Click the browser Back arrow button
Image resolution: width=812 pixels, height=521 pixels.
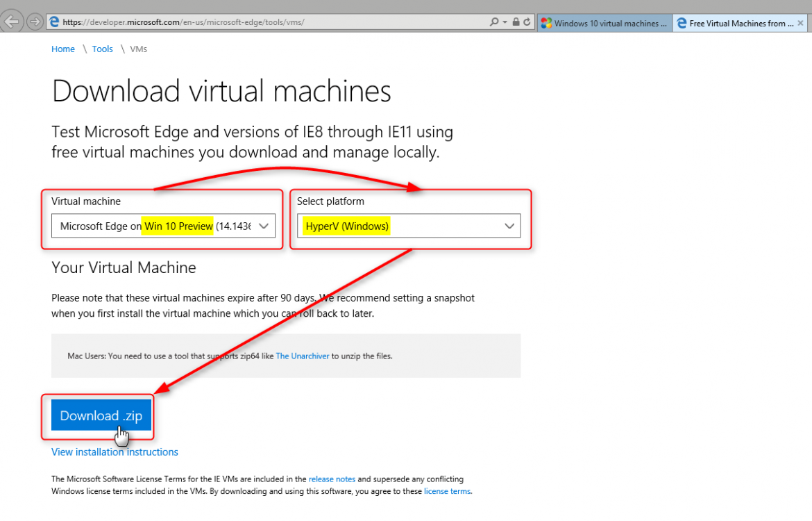(x=12, y=22)
